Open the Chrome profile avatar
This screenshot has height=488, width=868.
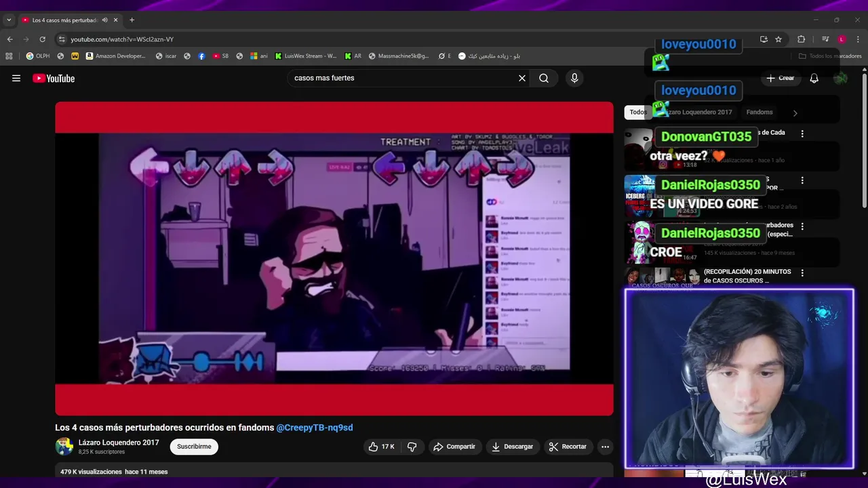click(842, 39)
